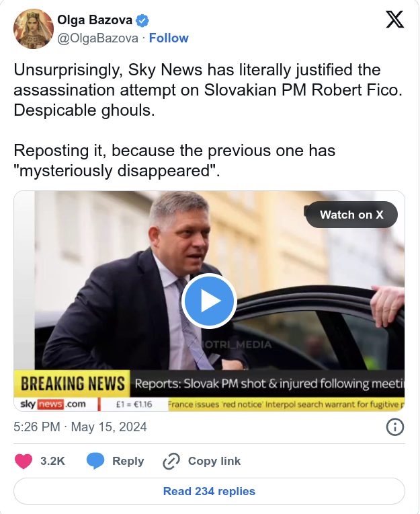Click the X logo icon
The height and width of the screenshot is (514, 420).
394,20
